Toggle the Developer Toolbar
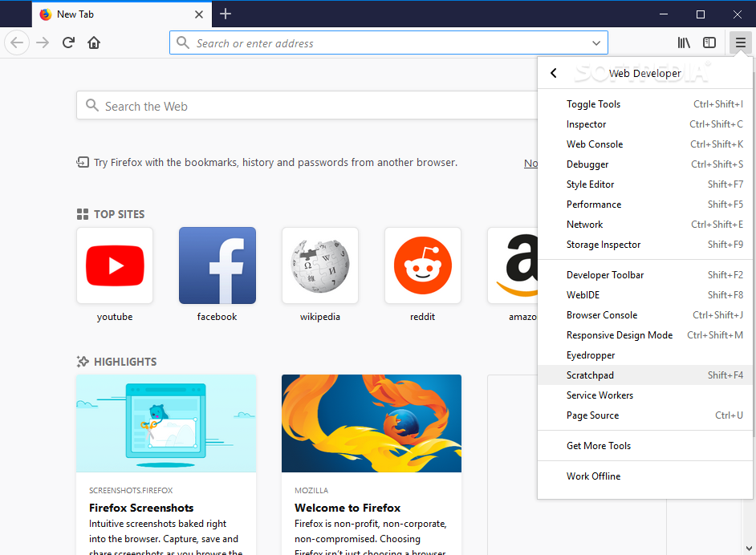Image resolution: width=756 pixels, height=555 pixels. tap(605, 275)
